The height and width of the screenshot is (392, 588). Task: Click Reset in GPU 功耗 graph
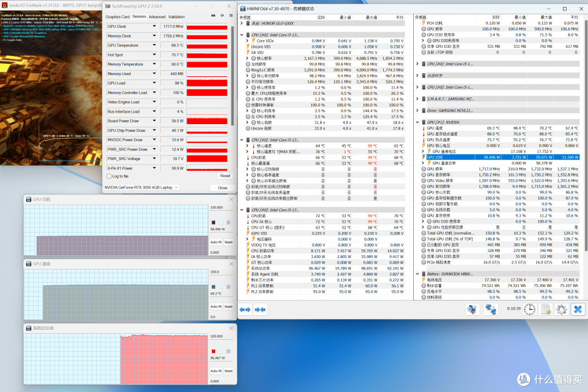coord(229,242)
